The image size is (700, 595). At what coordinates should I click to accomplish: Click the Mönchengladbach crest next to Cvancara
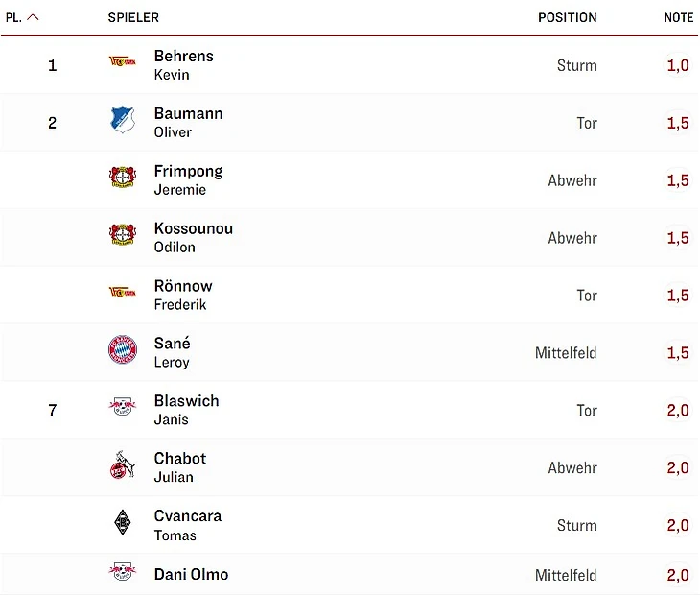[123, 524]
